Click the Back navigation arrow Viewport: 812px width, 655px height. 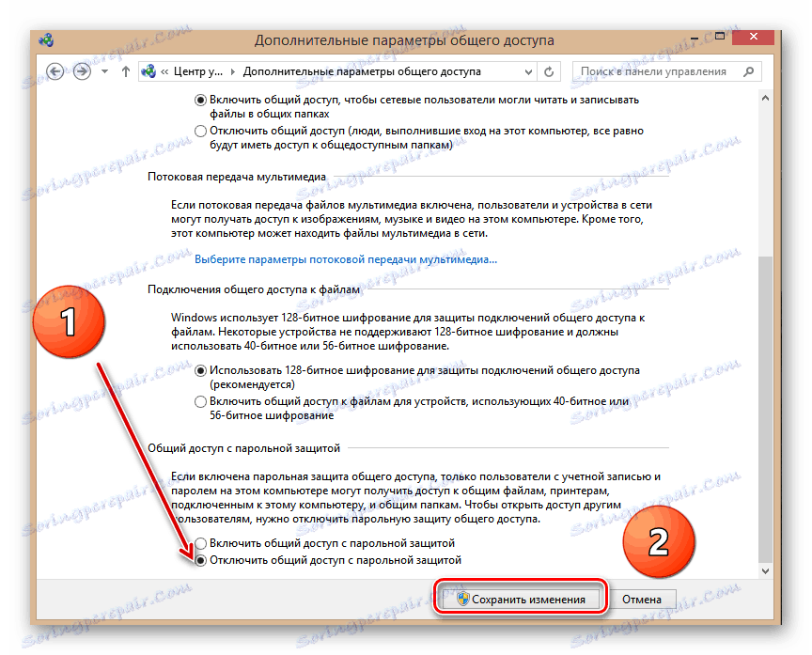(55, 70)
